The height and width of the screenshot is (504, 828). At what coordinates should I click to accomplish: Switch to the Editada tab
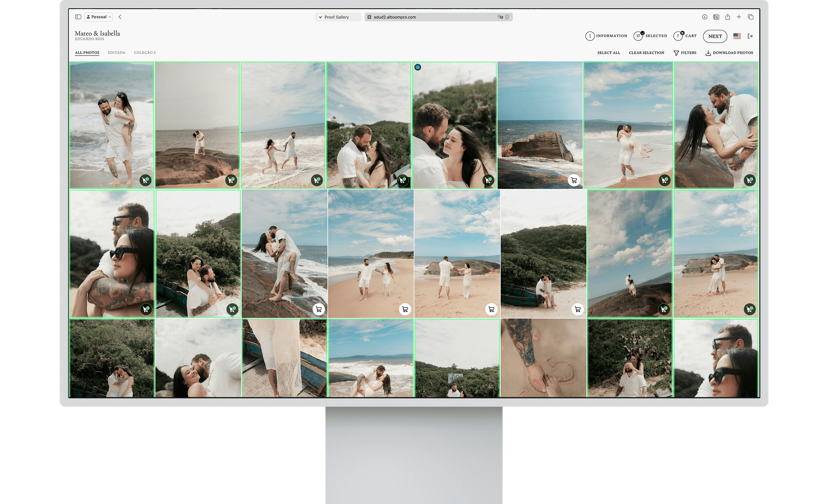(116, 53)
